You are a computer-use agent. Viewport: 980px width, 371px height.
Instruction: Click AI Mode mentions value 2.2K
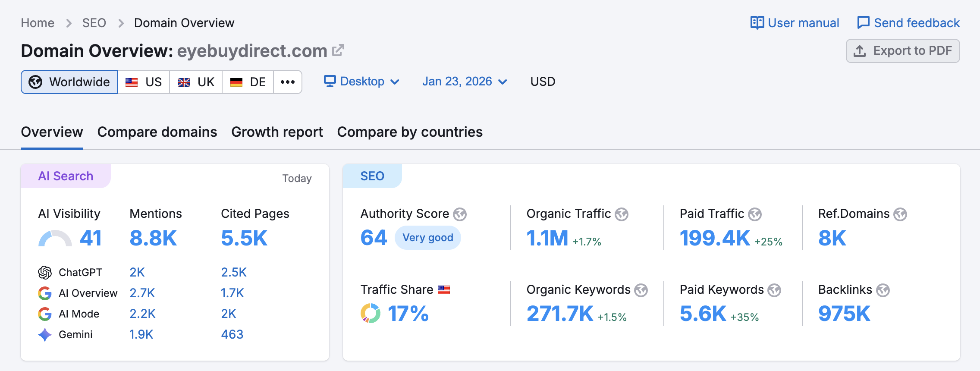point(143,314)
